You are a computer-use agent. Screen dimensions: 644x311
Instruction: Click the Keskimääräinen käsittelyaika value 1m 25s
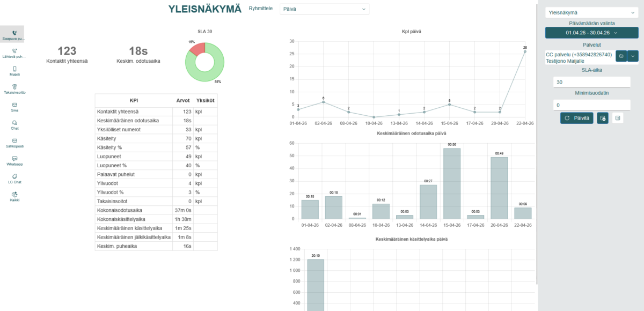(182, 228)
